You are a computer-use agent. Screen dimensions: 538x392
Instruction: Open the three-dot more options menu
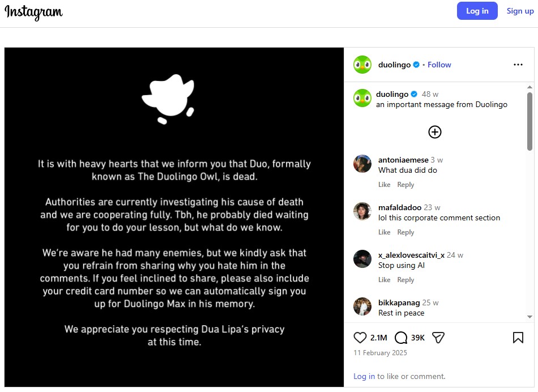tap(518, 65)
